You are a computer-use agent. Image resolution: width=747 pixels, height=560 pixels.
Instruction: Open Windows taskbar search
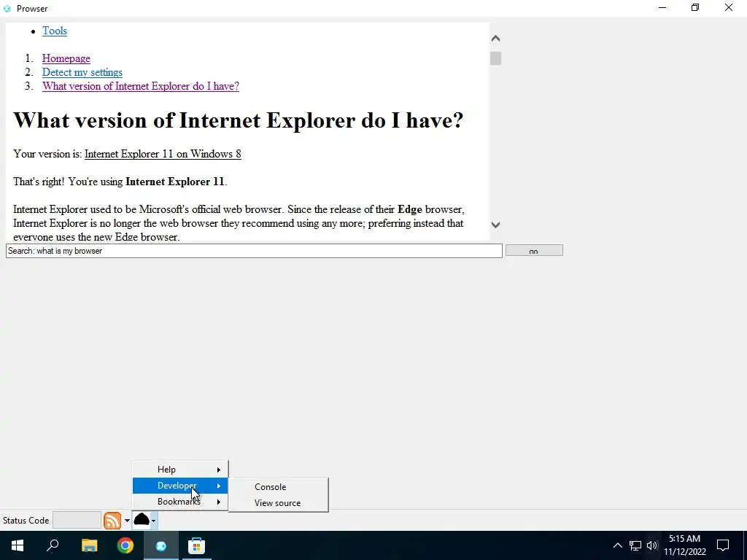53,545
